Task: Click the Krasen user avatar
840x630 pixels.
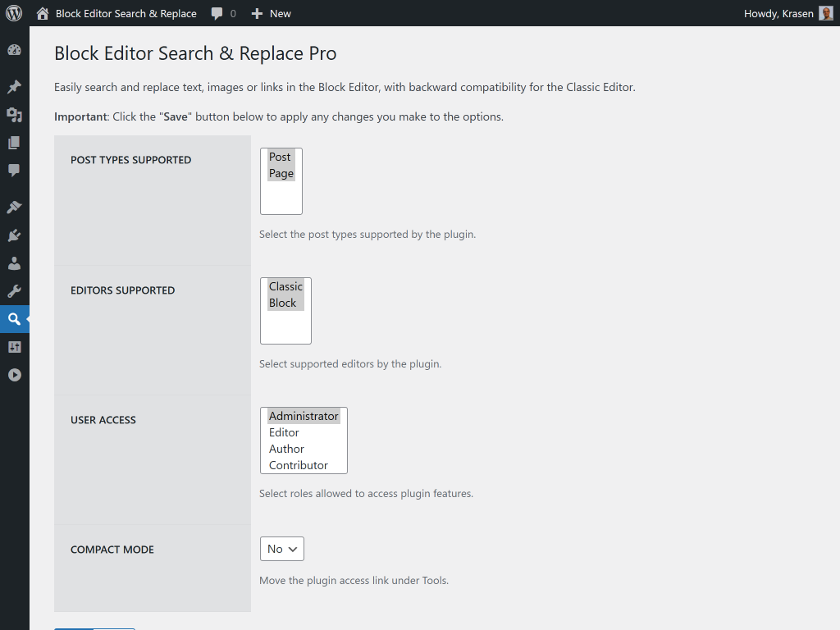Action: point(826,13)
